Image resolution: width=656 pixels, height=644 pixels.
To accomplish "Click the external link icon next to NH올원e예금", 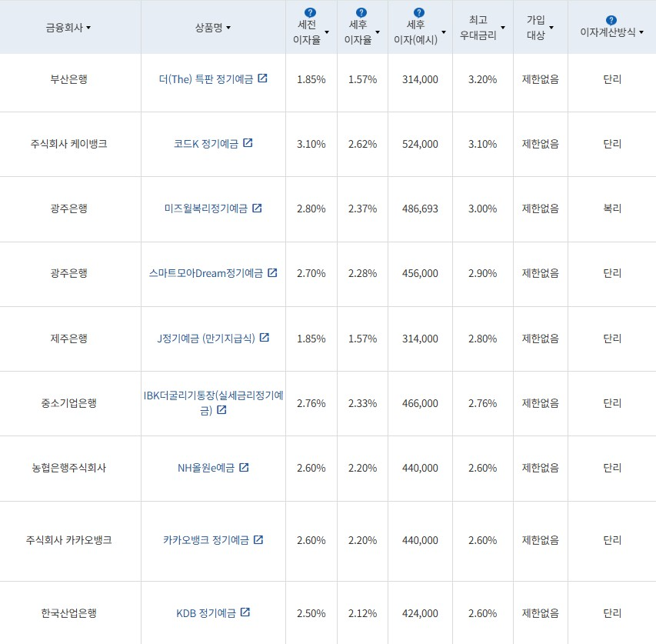I will [243, 469].
